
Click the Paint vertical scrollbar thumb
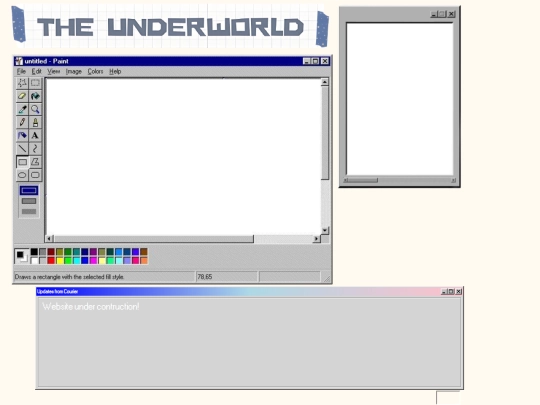tap(325, 133)
